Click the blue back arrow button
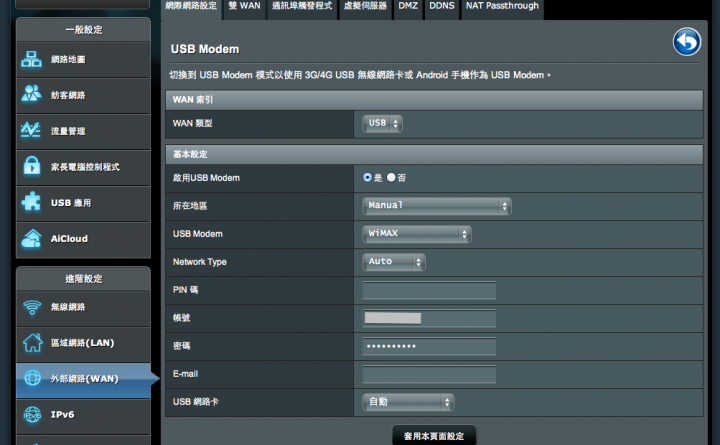Image resolution: width=720 pixels, height=445 pixels. pos(687,42)
